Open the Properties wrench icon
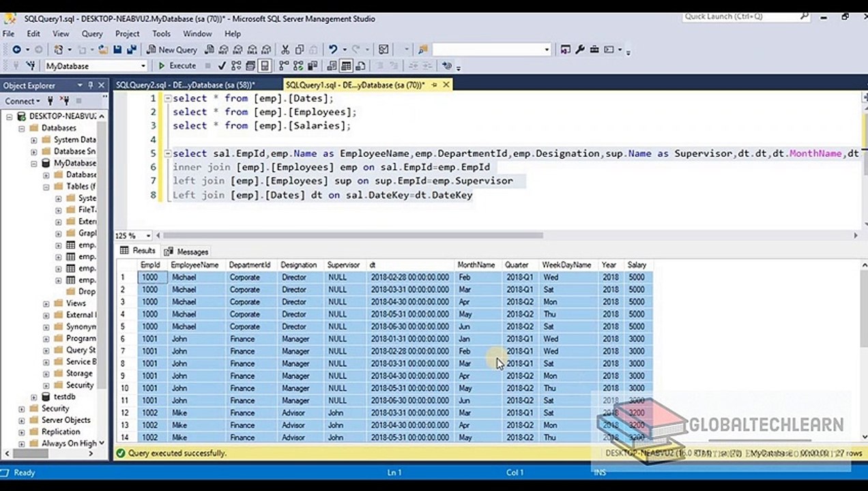868x491 pixels. coord(580,50)
